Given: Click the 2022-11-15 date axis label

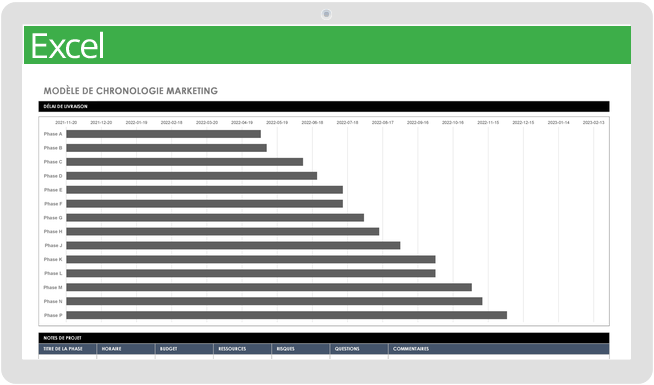Looking at the screenshot, I should click(x=488, y=123).
